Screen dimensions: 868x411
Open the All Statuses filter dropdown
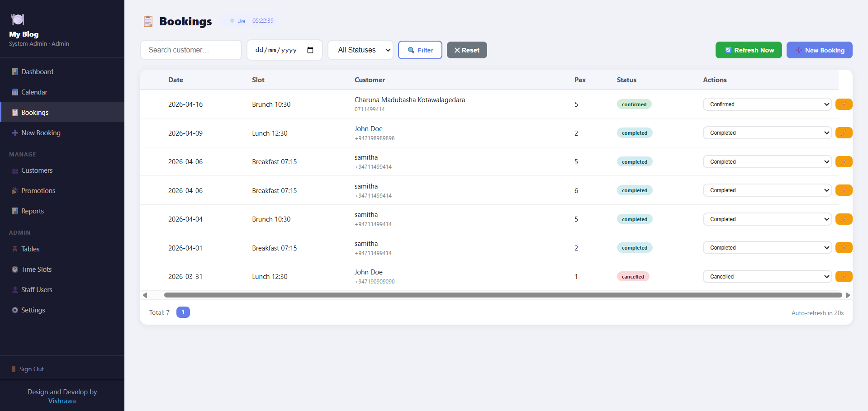pyautogui.click(x=360, y=50)
